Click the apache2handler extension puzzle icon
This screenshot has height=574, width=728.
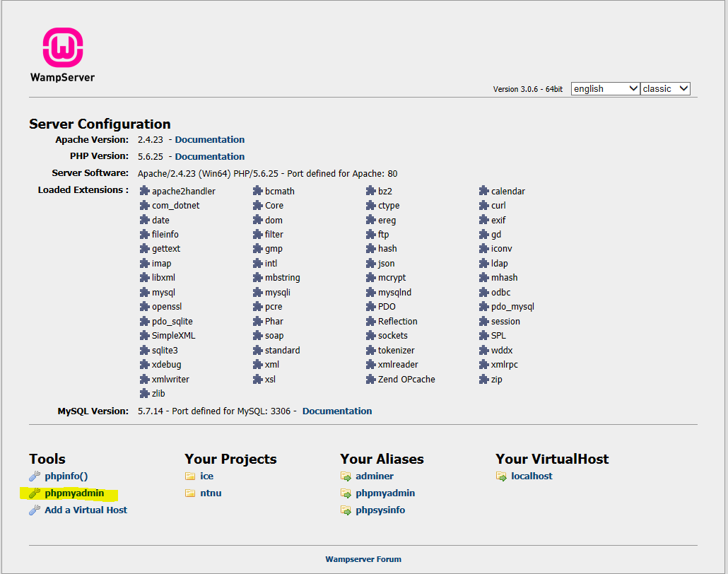pos(144,191)
